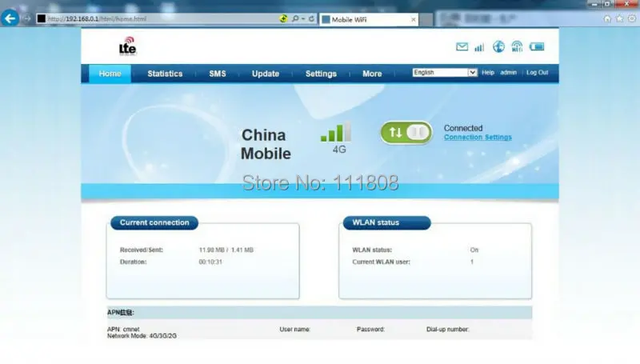Click the LTE logo
Image resolution: width=640 pixels, height=364 pixels.
click(128, 46)
